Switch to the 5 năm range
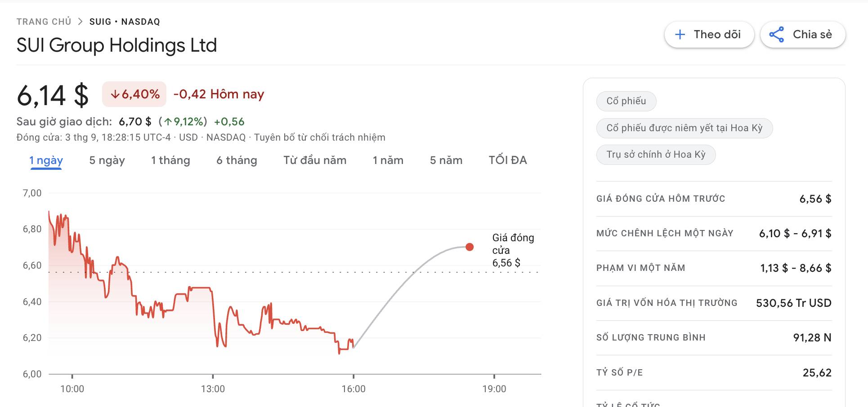The image size is (868, 407). (446, 160)
